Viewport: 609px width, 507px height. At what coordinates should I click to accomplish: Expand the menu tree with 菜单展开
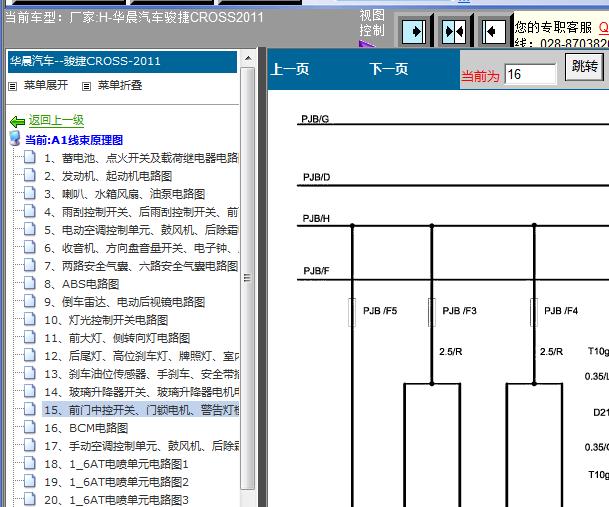click(x=46, y=85)
